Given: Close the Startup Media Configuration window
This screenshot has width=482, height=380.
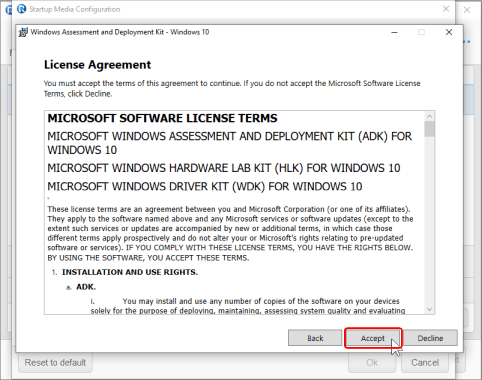Looking at the screenshot, I should point(446,9).
